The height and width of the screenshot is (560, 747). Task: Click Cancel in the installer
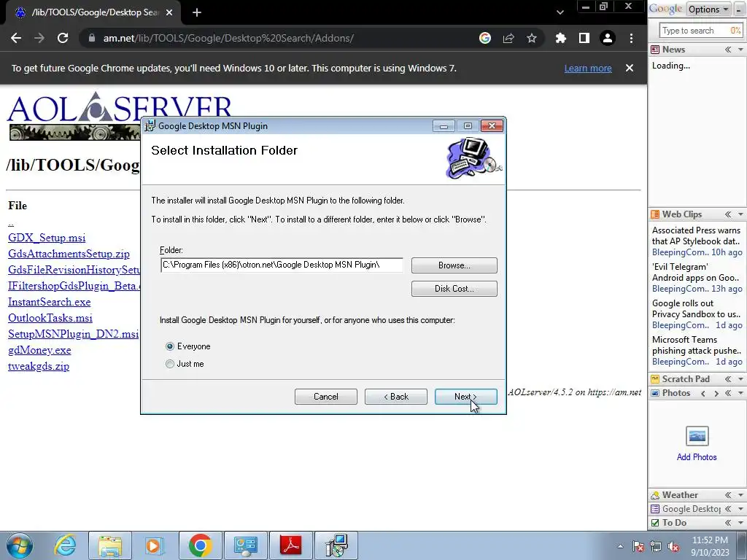coord(326,397)
